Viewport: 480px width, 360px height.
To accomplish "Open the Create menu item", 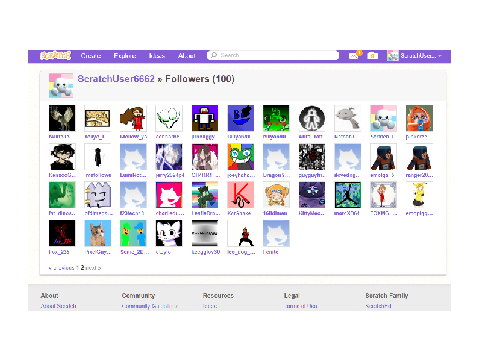I will click(91, 56).
